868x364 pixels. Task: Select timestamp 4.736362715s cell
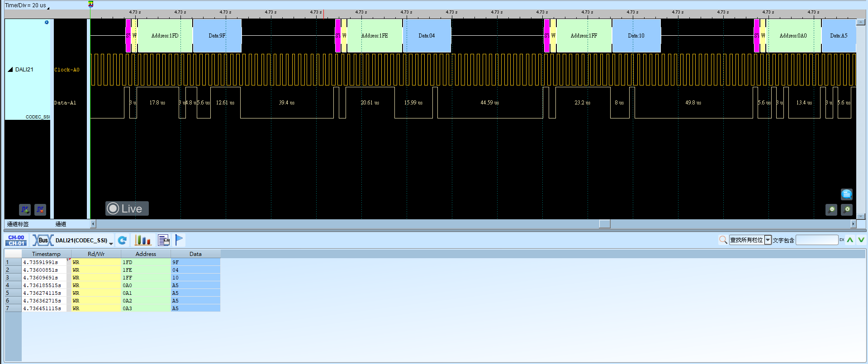point(44,301)
